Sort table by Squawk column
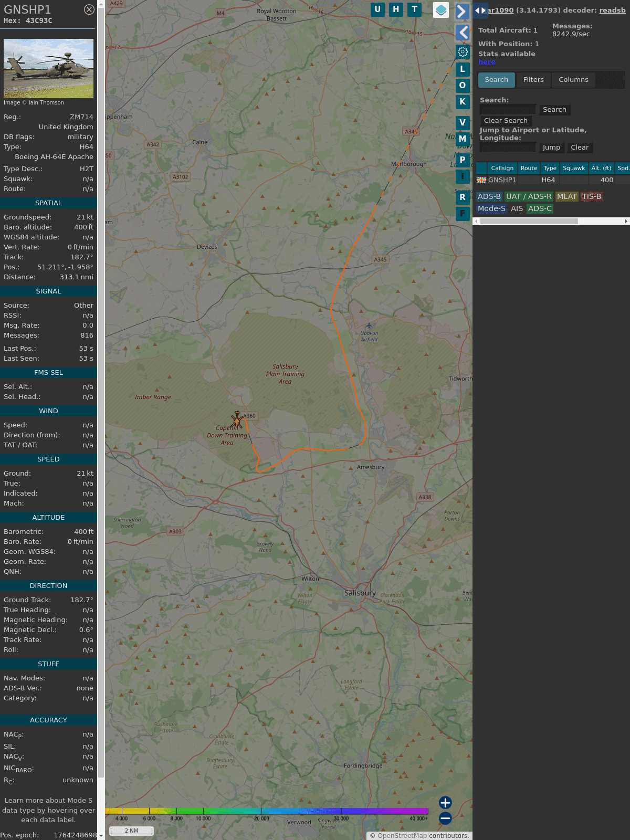Screen dimensions: 630x840 pyautogui.click(x=574, y=168)
